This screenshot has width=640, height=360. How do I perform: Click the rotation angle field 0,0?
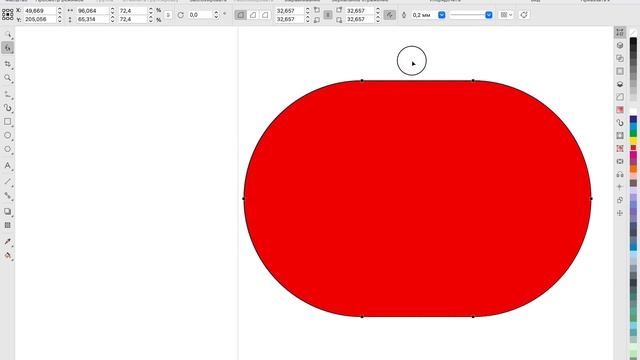coord(200,15)
